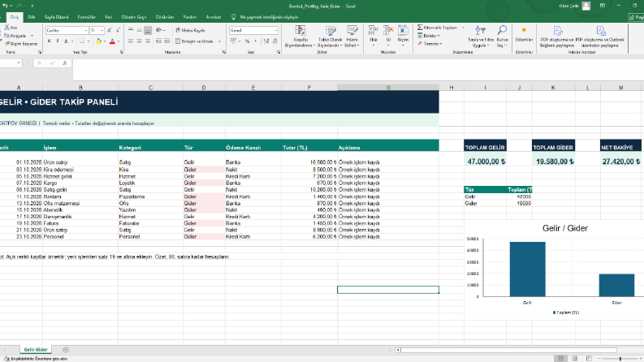
Task: Click the borders icon in Yazı Tipi
Action: coord(82,41)
